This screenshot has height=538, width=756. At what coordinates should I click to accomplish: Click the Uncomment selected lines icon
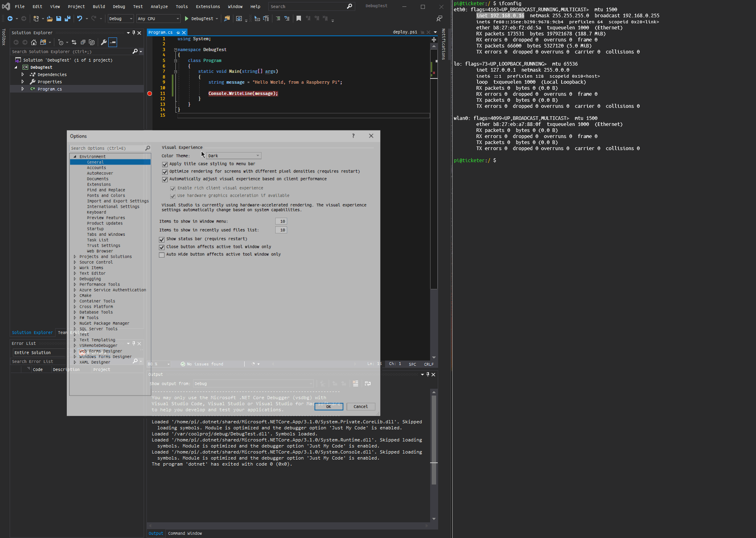287,19
